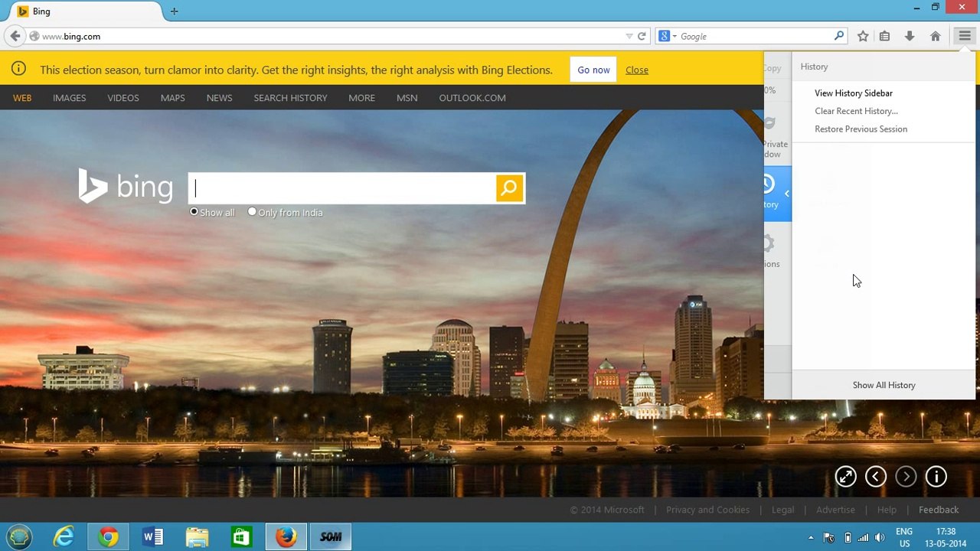The image size is (980, 551).
Task: Expand the Bing background image to fullscreen
Action: click(845, 477)
